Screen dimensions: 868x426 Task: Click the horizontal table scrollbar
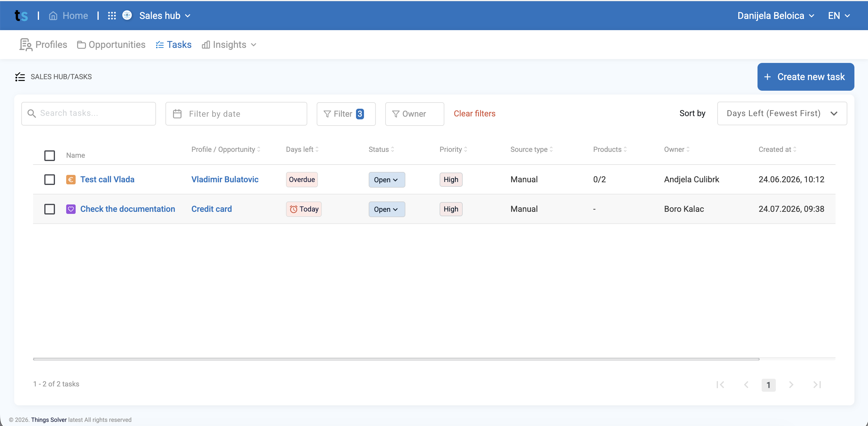pyautogui.click(x=396, y=359)
